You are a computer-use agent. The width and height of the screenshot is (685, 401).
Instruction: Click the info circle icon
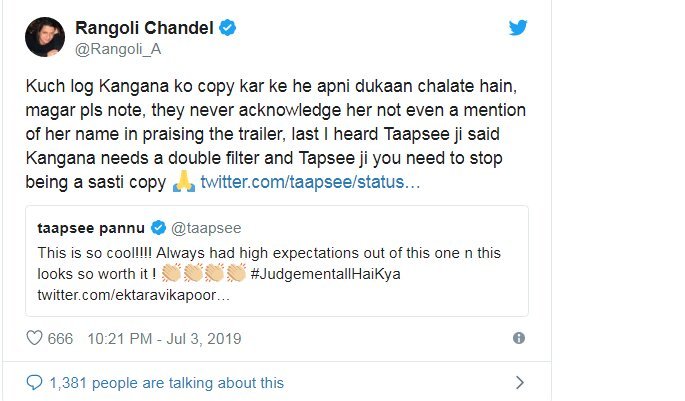[518, 338]
